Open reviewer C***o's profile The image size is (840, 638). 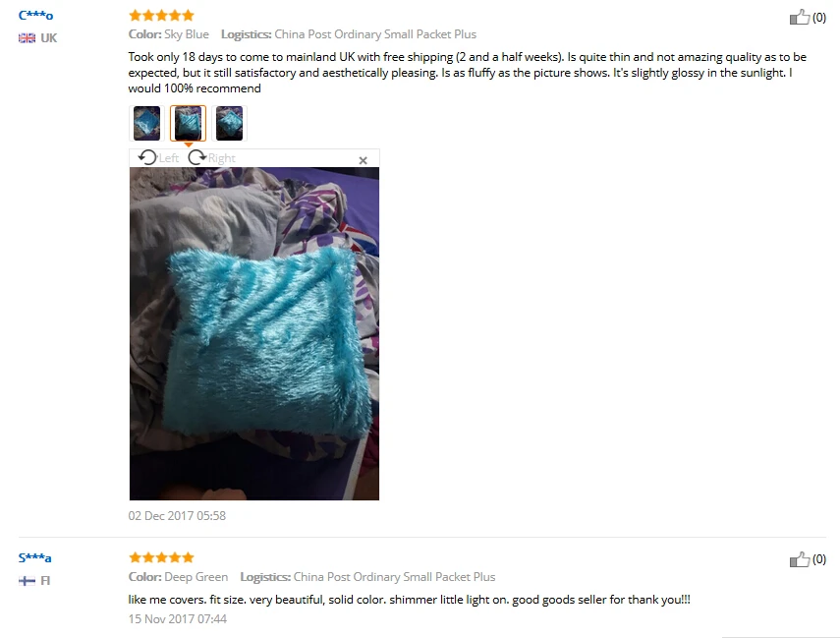36,15
